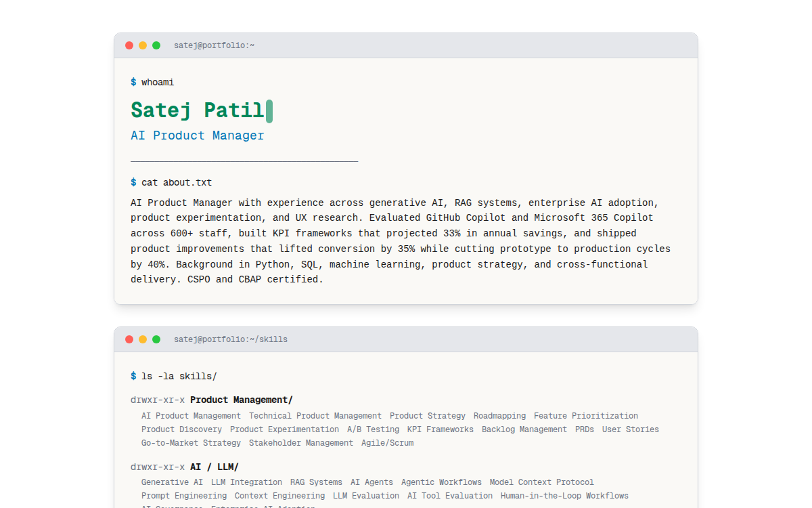Click the red dot in the ~/skills window
The height and width of the screenshot is (508, 812).
[129, 339]
